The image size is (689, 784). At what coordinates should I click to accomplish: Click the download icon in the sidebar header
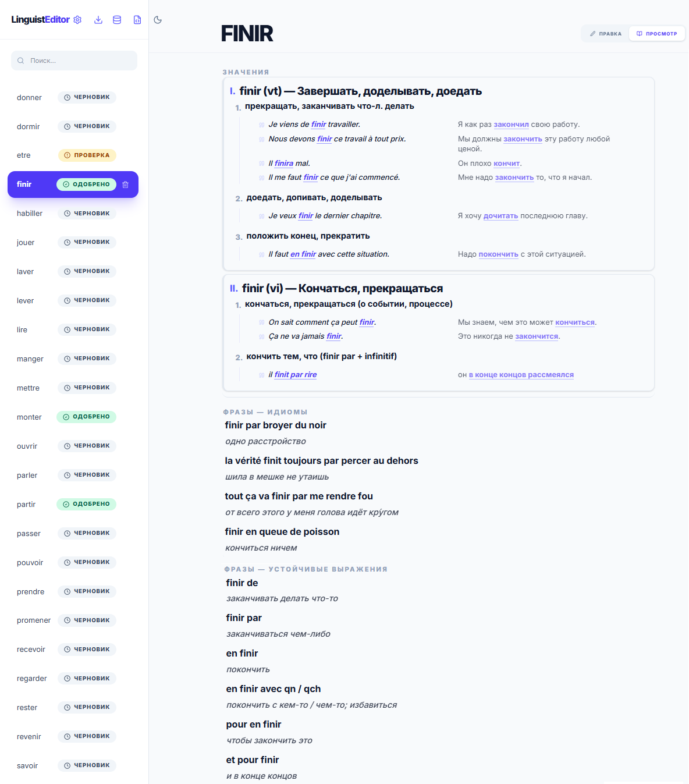98,20
